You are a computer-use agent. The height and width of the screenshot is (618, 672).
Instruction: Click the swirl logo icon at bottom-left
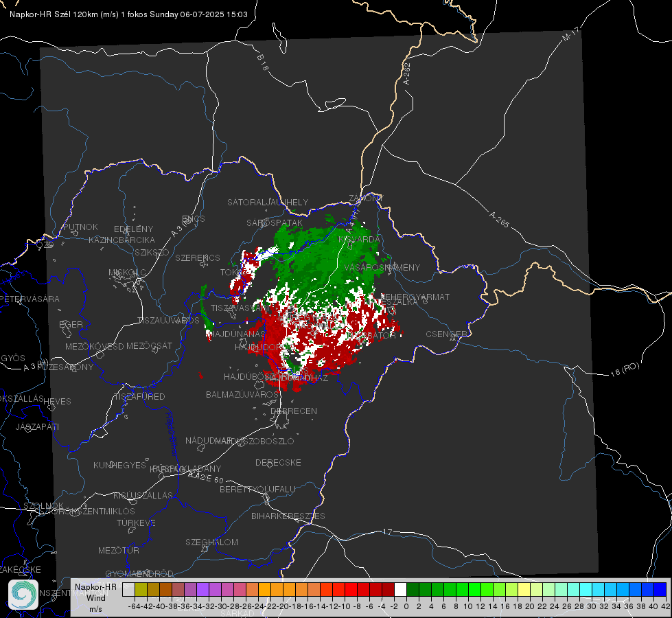click(x=23, y=595)
